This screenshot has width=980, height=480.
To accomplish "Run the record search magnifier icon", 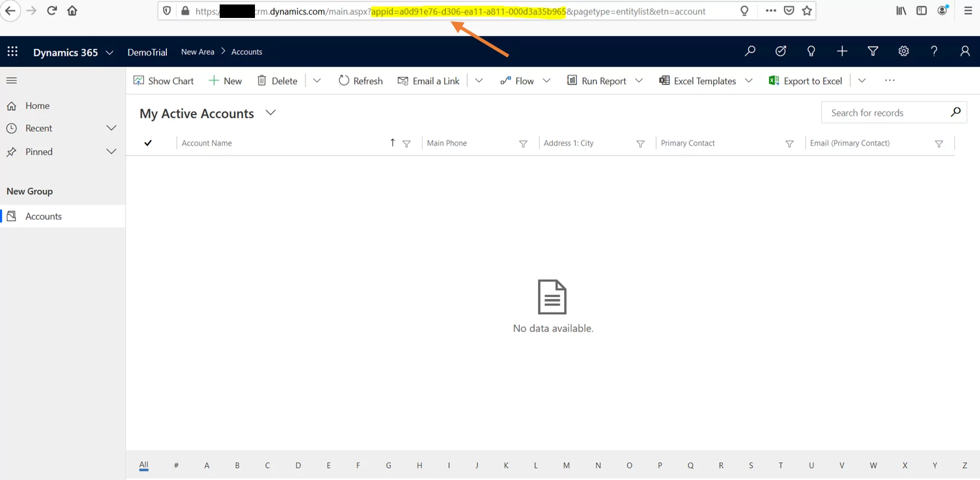I will [x=956, y=112].
